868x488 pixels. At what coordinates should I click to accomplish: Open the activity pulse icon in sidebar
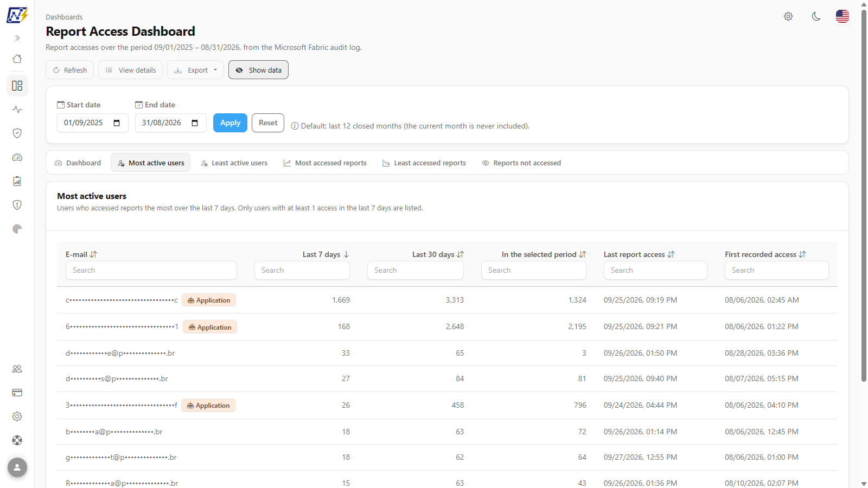pos(17,110)
